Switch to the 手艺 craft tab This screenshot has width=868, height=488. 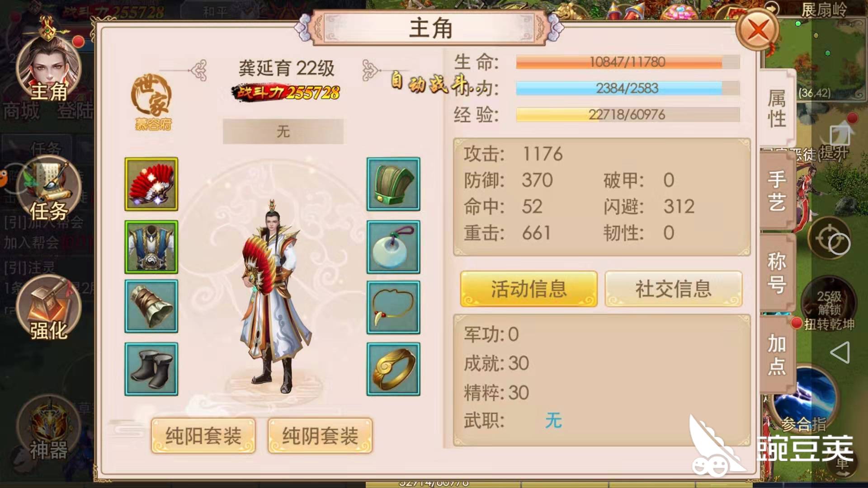(777, 191)
